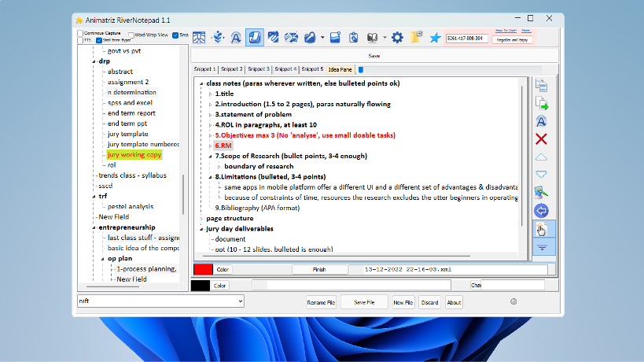This screenshot has height=362, width=644.
Task: Click the Finish button
Action: 319,270
